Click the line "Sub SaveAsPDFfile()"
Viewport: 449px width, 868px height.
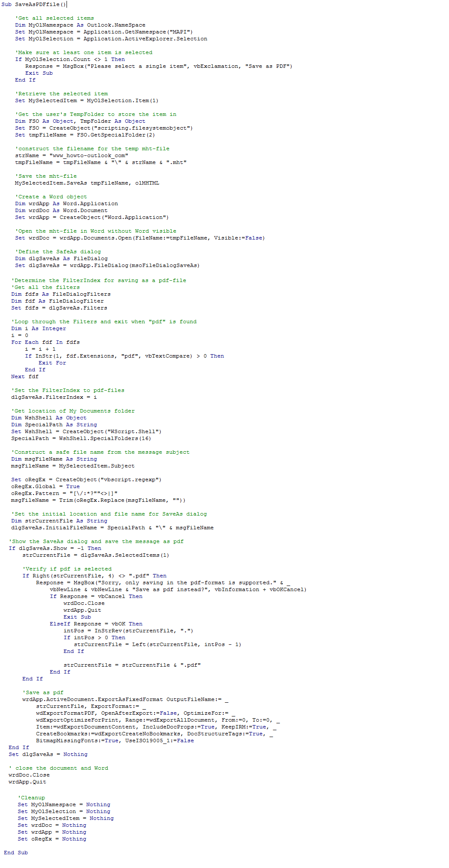[33, 4]
